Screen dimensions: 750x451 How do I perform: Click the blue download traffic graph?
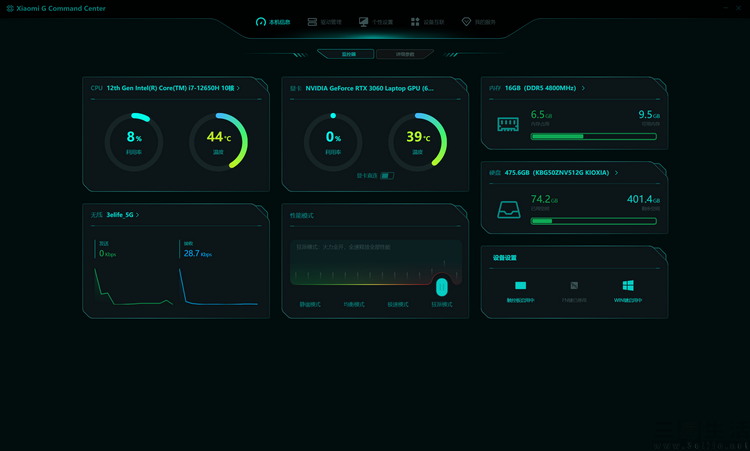point(218,287)
